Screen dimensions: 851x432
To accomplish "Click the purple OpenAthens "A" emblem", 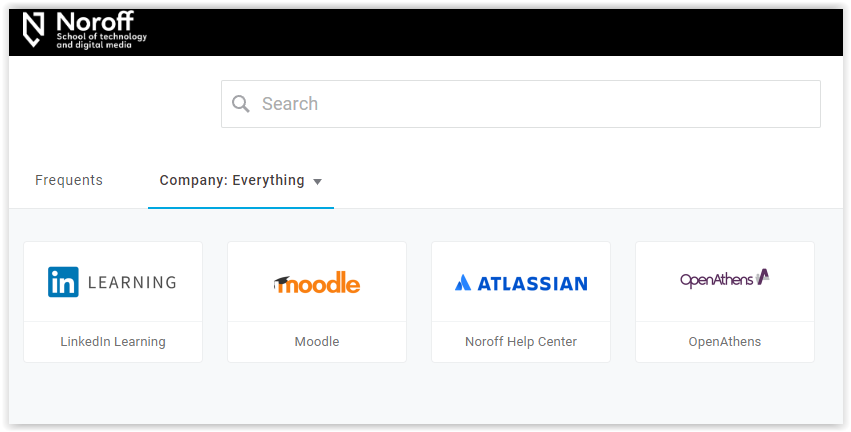I will (x=763, y=277).
